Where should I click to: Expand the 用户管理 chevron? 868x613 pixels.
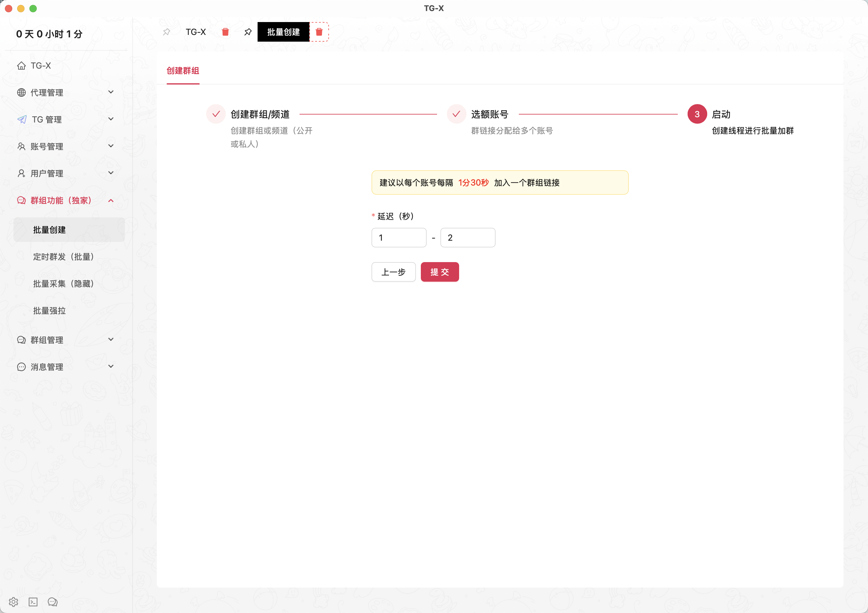[111, 173]
